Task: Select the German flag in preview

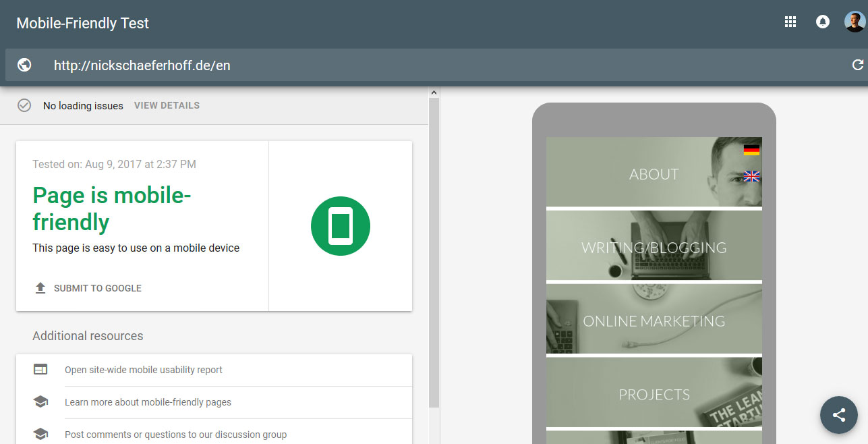Action: 751,150
